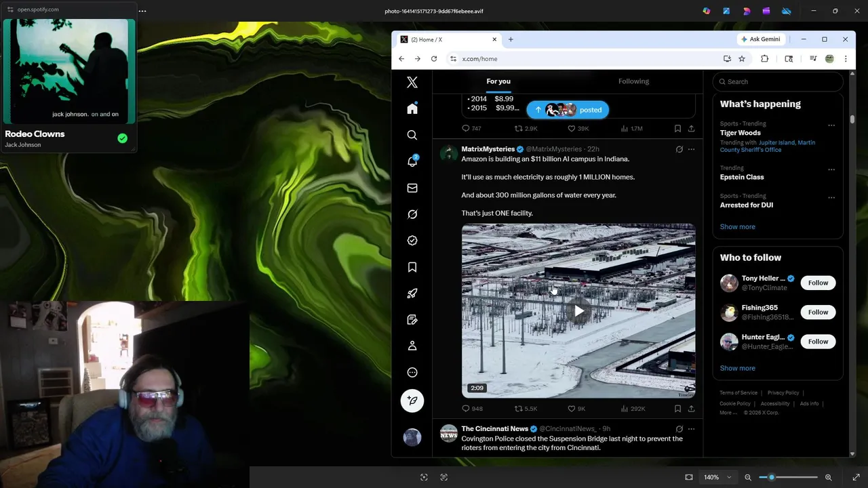Click Grok explain icon on MatrixMysteries post

679,149
